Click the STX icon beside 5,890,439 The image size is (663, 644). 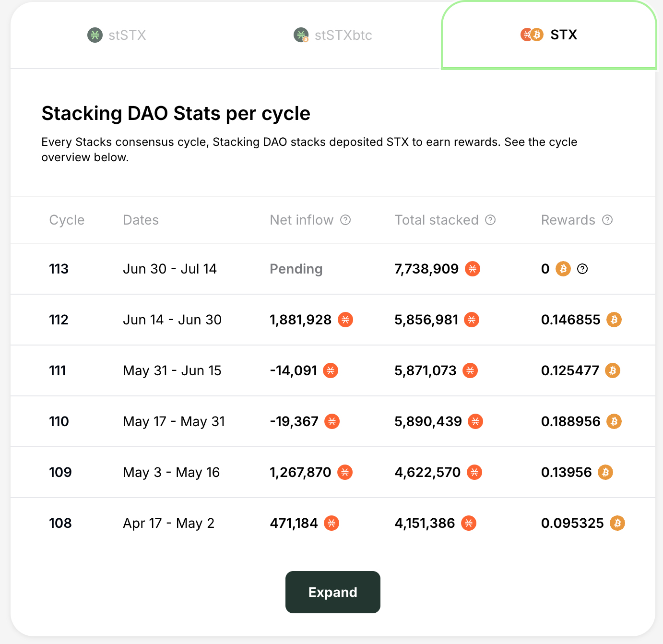[x=475, y=421]
